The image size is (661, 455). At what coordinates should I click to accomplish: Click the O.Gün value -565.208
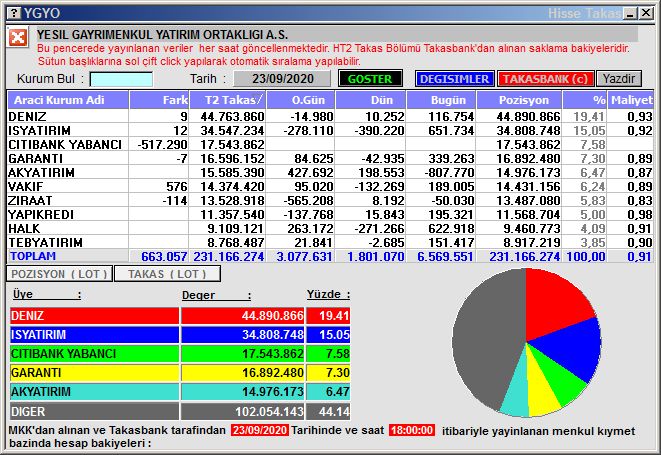pyautogui.click(x=308, y=201)
